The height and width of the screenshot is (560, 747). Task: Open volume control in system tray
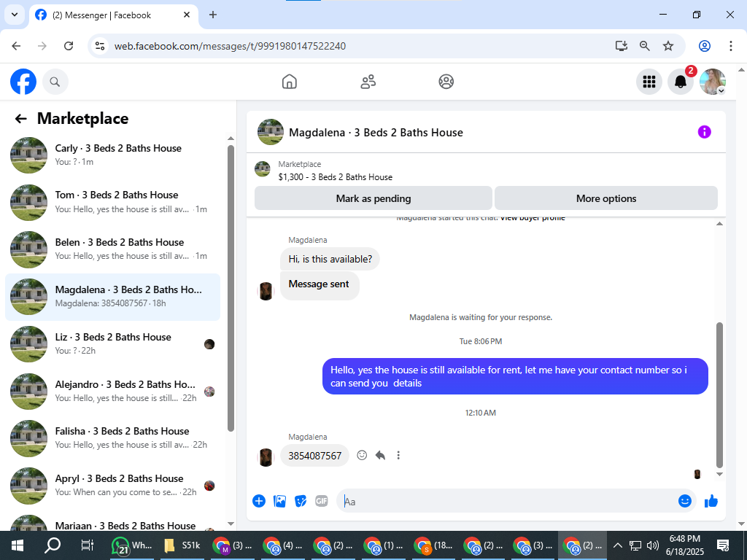tap(653, 545)
